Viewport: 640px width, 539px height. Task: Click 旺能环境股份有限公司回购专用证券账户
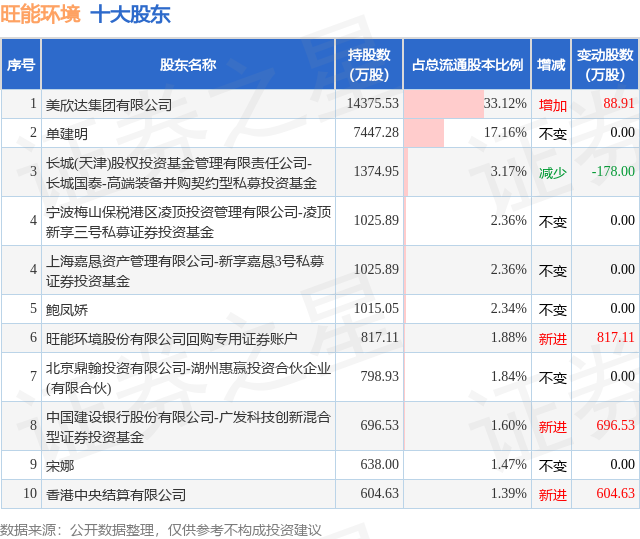coord(171,339)
